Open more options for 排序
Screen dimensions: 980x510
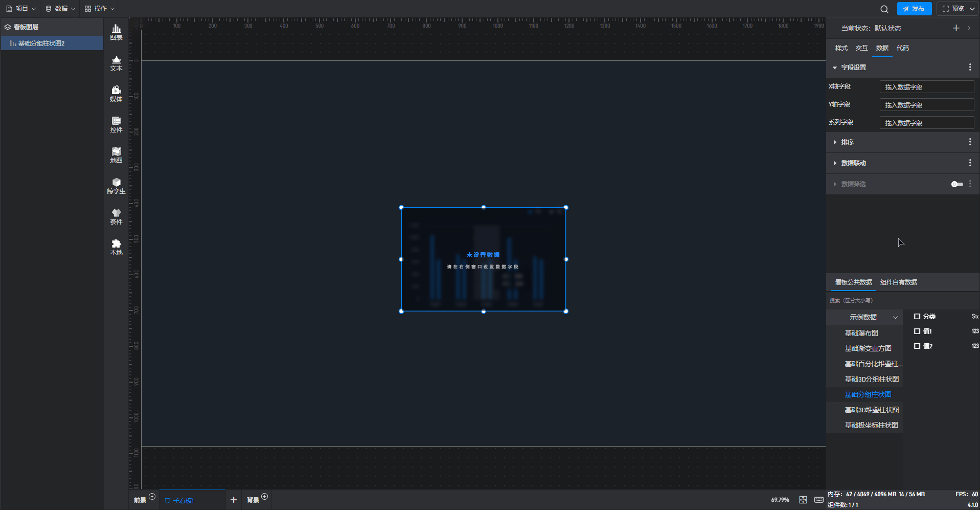tap(970, 142)
